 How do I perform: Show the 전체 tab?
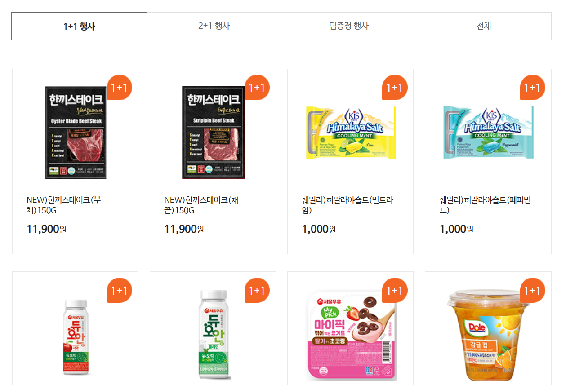484,26
